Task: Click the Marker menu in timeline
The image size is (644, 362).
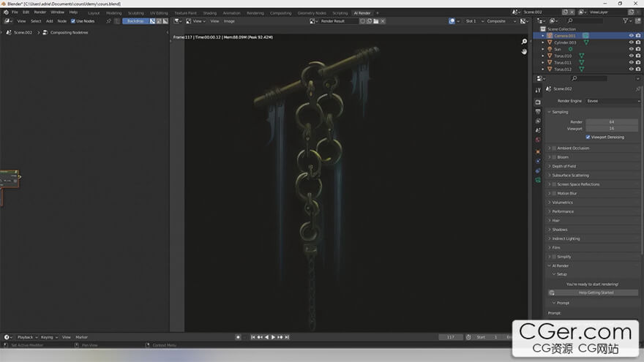Action: click(x=81, y=337)
